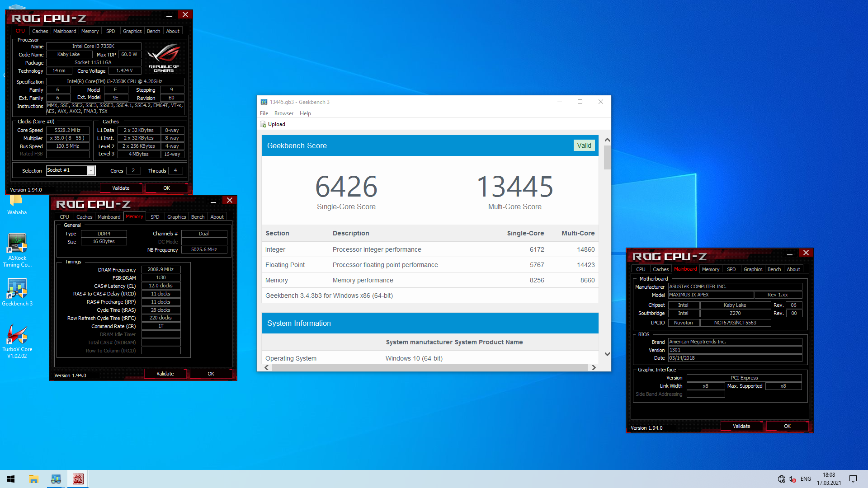The width and height of the screenshot is (868, 488).
Task: Click the DRAM Frequency value 2008.9 MHz
Action: [160, 269]
